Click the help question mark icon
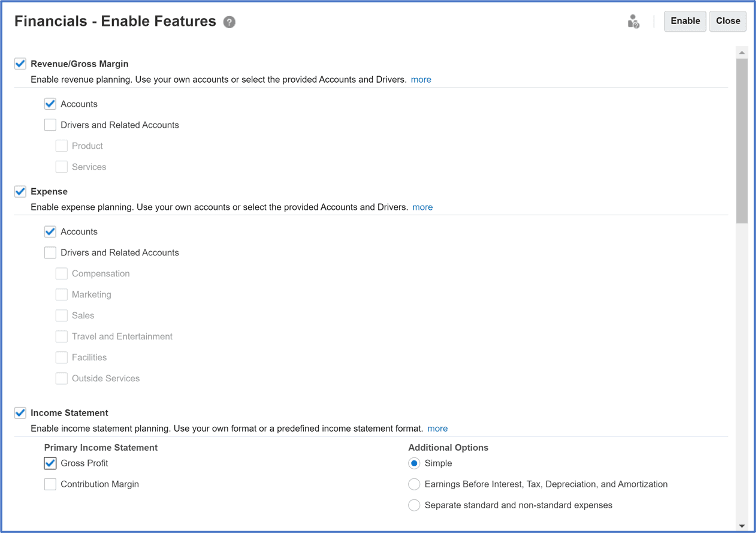This screenshot has width=756, height=533. point(230,22)
